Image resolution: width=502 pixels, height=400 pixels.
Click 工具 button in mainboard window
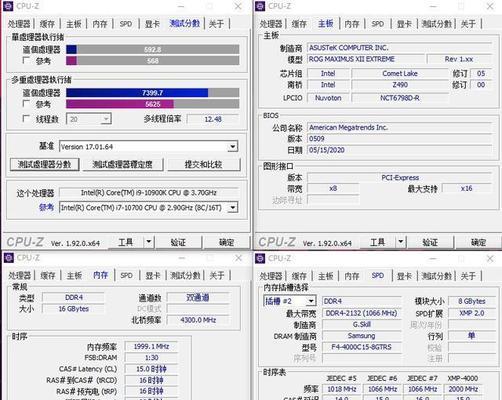(378, 242)
